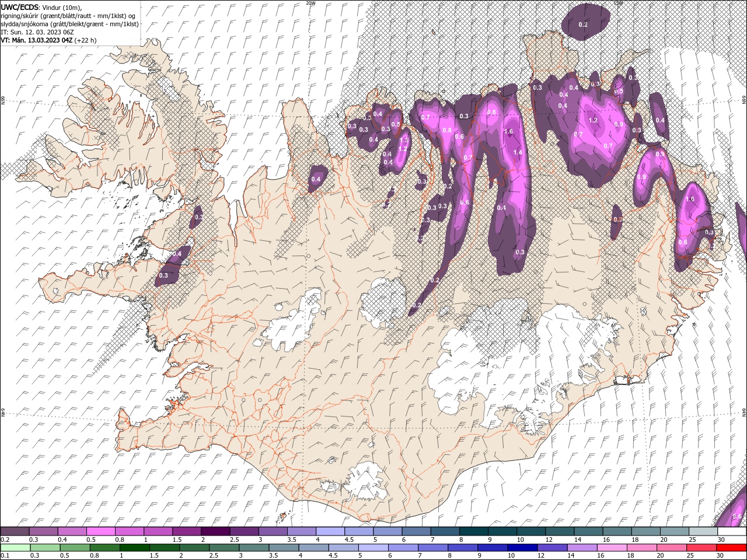Select the light gray swatch between 25 and 30, upper row
Screen dimensions: 747x560
click(x=703, y=531)
